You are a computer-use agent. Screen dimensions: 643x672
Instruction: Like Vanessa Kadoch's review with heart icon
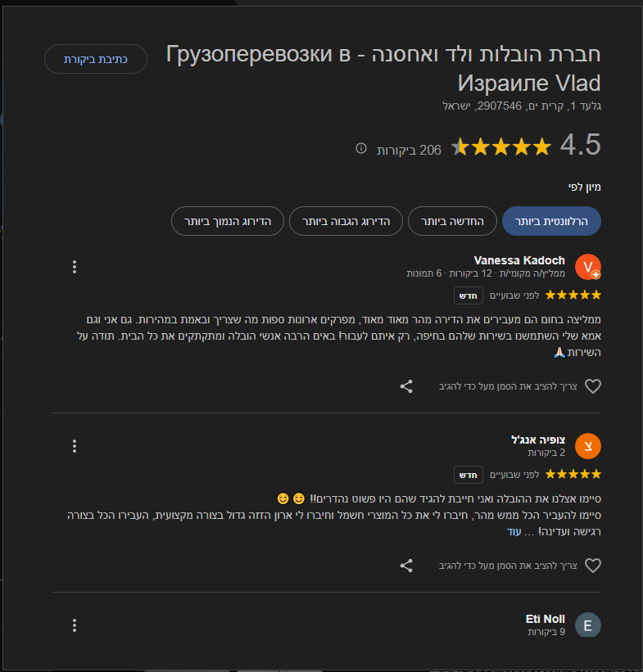point(593,386)
